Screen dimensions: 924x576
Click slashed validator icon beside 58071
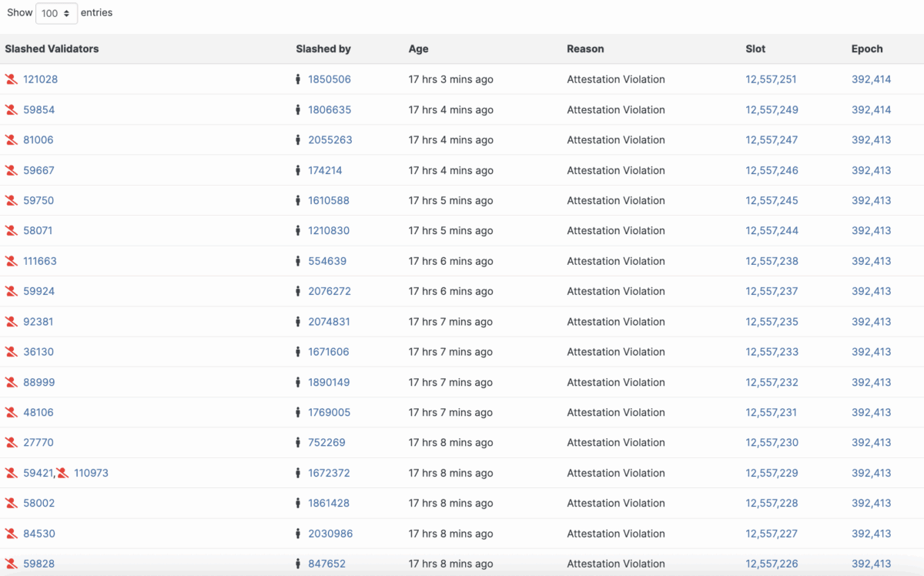(x=12, y=230)
